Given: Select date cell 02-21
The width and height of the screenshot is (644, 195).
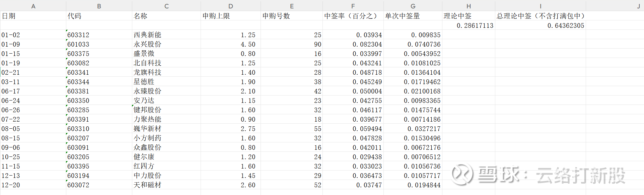Looking at the screenshot, I should tap(33, 72).
